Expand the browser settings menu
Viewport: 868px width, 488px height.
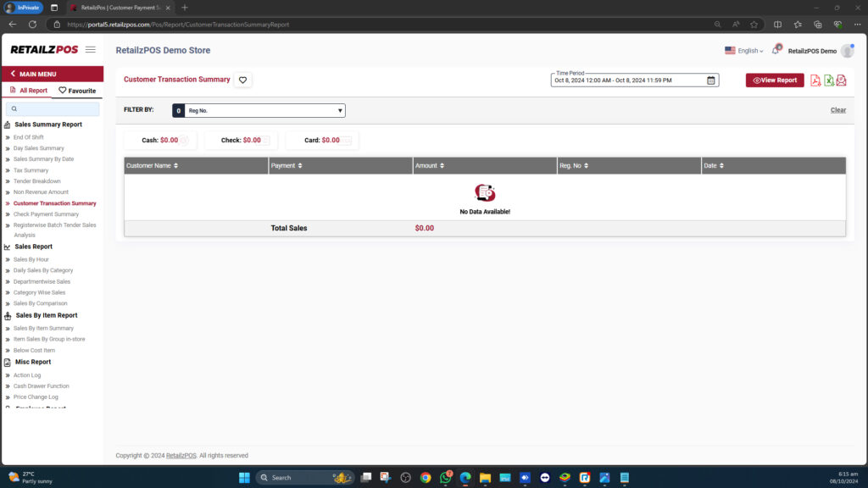858,25
